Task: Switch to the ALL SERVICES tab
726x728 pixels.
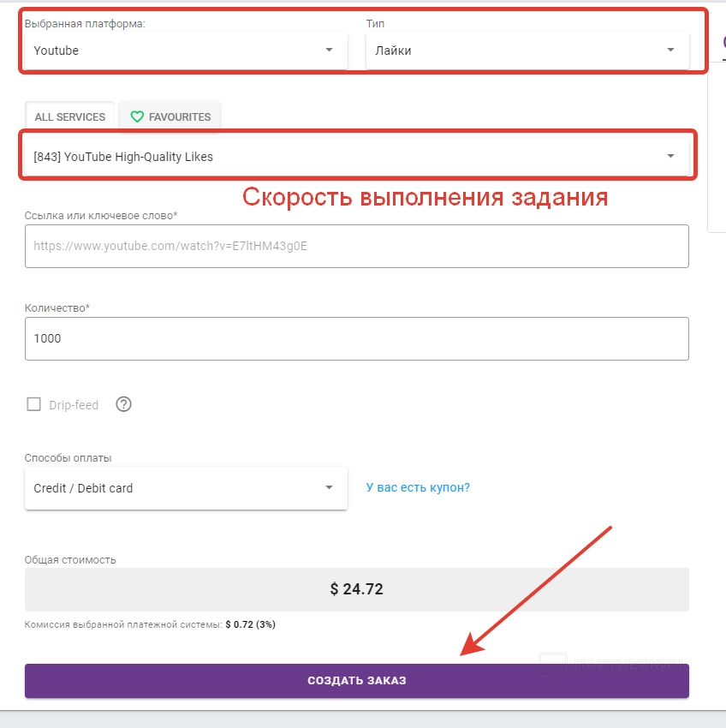Action: coord(69,117)
